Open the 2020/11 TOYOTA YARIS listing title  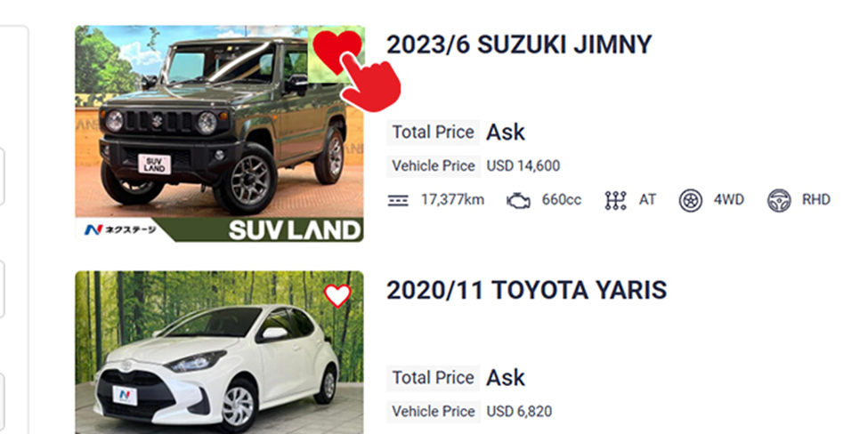526,290
